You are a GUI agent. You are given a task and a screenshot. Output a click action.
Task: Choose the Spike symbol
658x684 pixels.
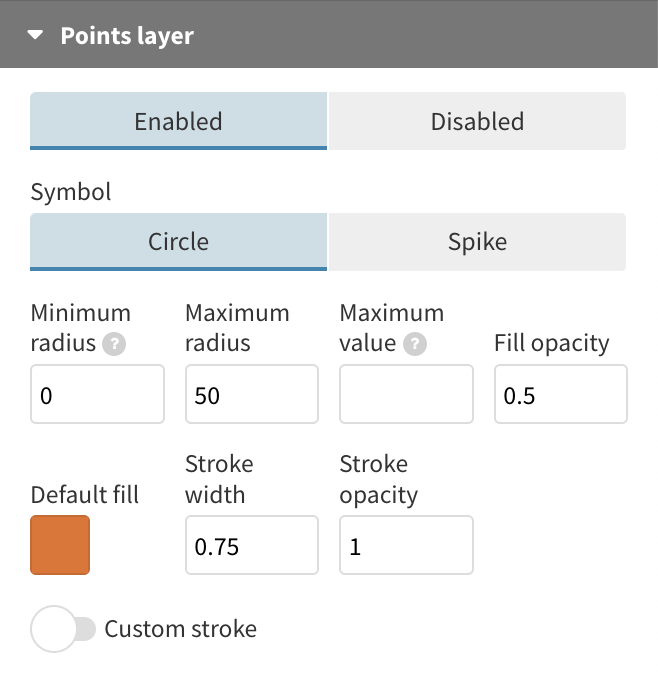coord(477,242)
